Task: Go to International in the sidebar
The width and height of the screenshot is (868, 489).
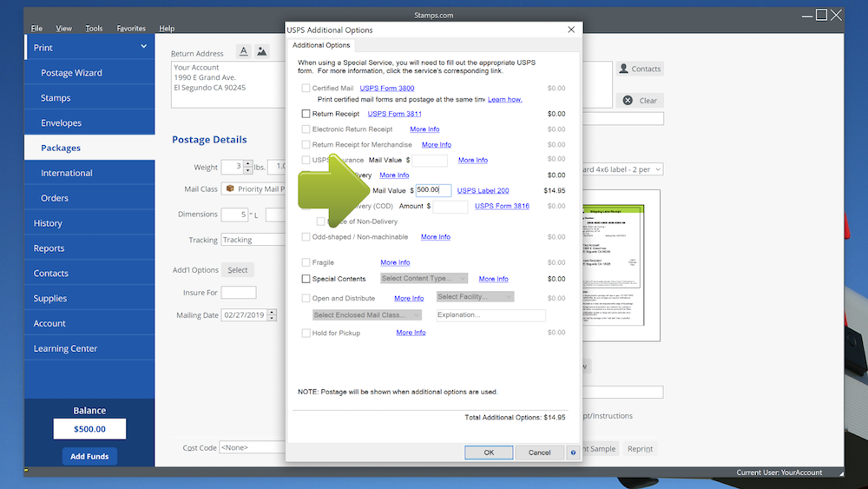Action: pyautogui.click(x=67, y=173)
